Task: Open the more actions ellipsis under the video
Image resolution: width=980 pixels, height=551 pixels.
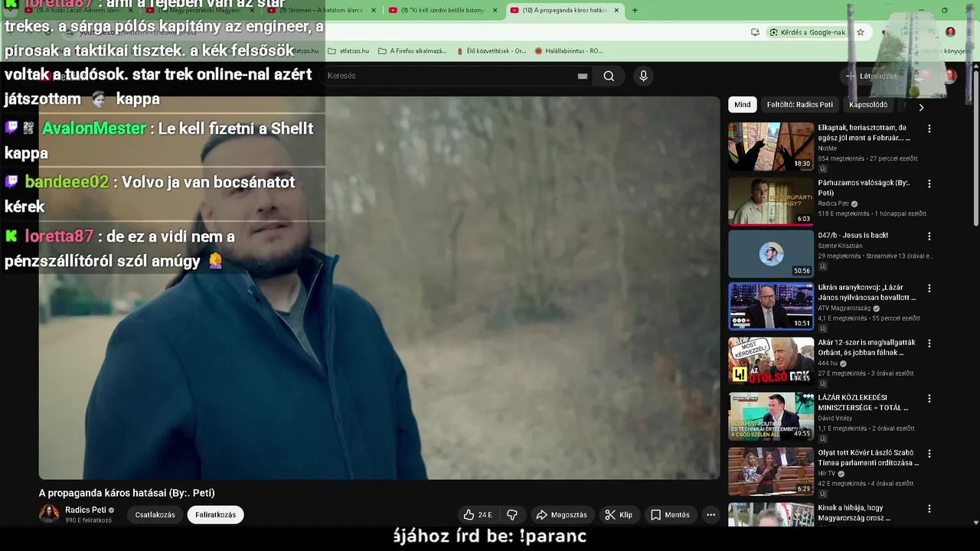Action: [710, 515]
